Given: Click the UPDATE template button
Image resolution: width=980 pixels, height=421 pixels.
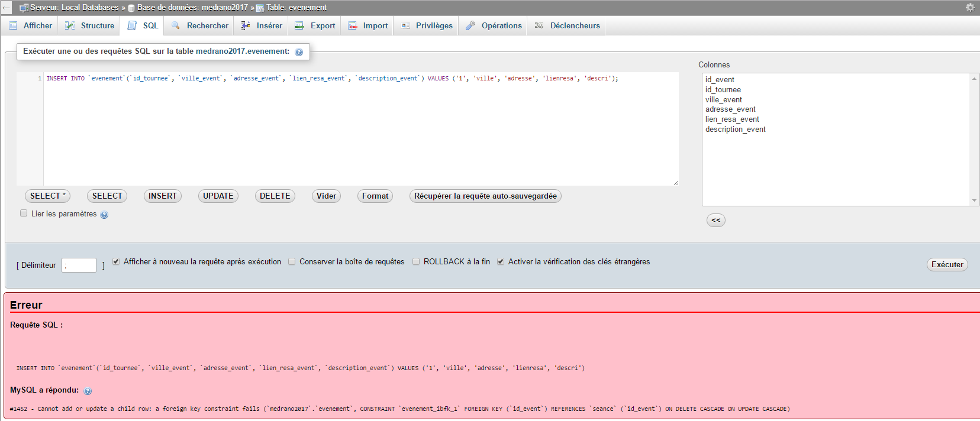Looking at the screenshot, I should (218, 196).
